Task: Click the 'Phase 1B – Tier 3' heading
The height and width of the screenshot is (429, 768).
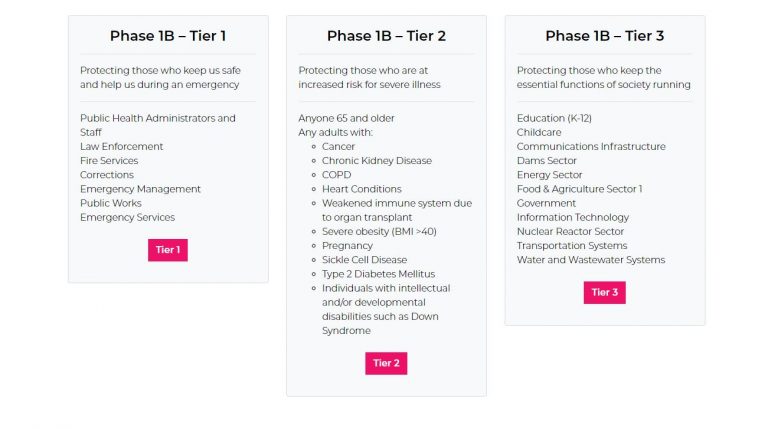Action: pyautogui.click(x=605, y=36)
